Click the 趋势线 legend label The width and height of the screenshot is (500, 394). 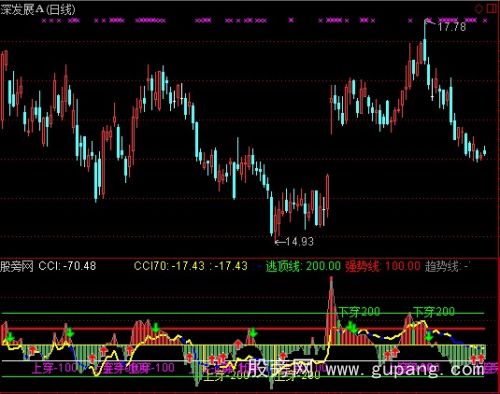click(442, 266)
